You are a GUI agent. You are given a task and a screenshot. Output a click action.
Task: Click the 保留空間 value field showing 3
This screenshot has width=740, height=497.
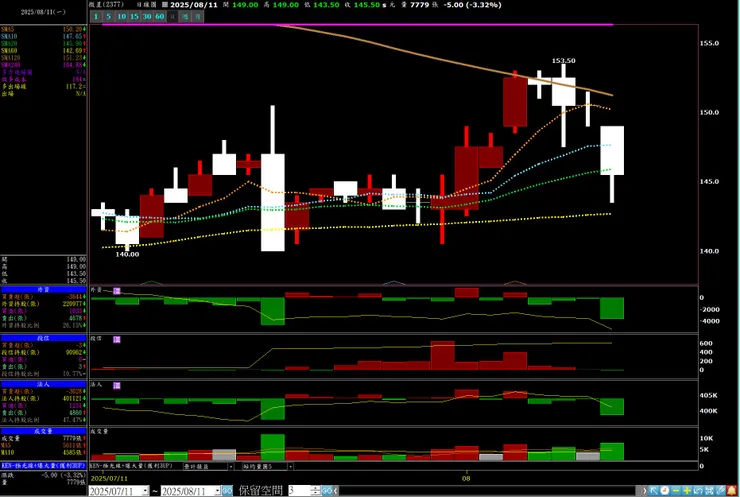tap(299, 491)
